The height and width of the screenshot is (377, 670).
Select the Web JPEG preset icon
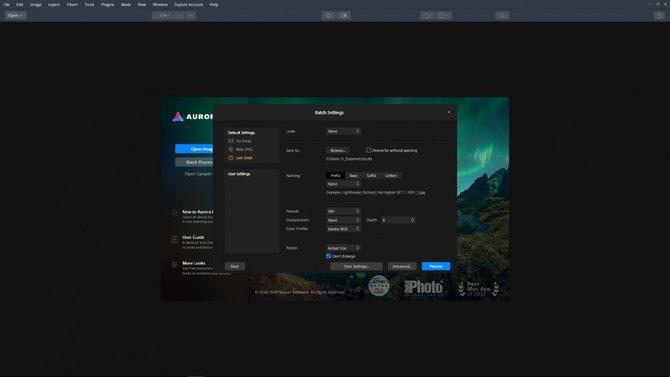pyautogui.click(x=231, y=149)
